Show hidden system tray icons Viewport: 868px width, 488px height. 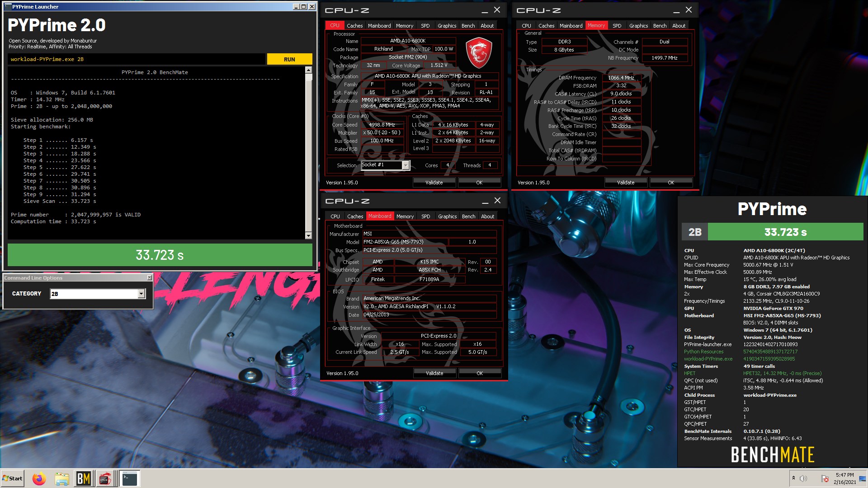click(x=793, y=478)
